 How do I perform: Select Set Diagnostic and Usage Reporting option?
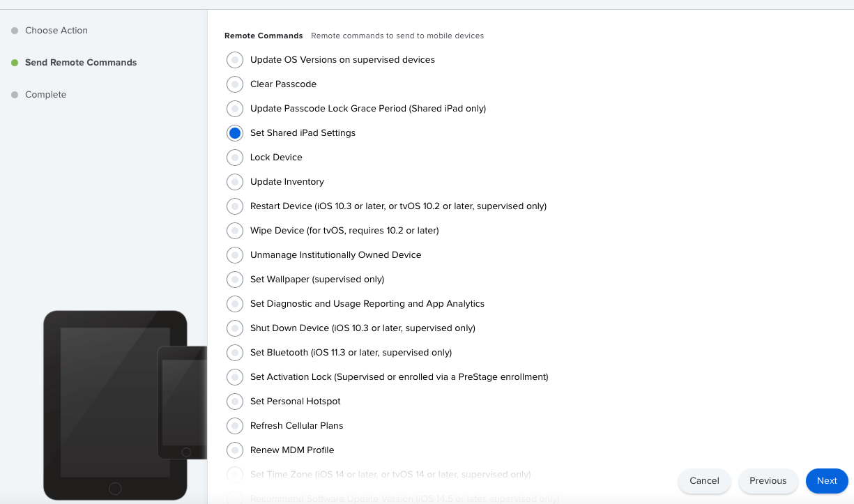point(235,303)
